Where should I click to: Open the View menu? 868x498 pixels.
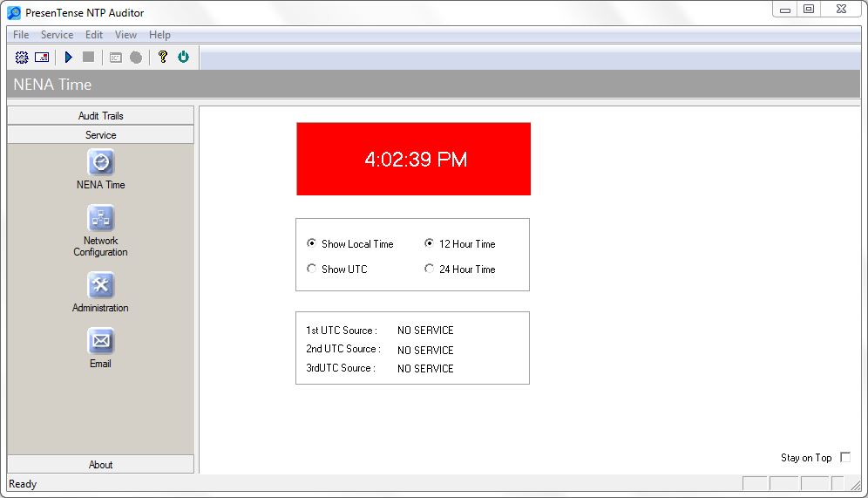click(x=125, y=35)
